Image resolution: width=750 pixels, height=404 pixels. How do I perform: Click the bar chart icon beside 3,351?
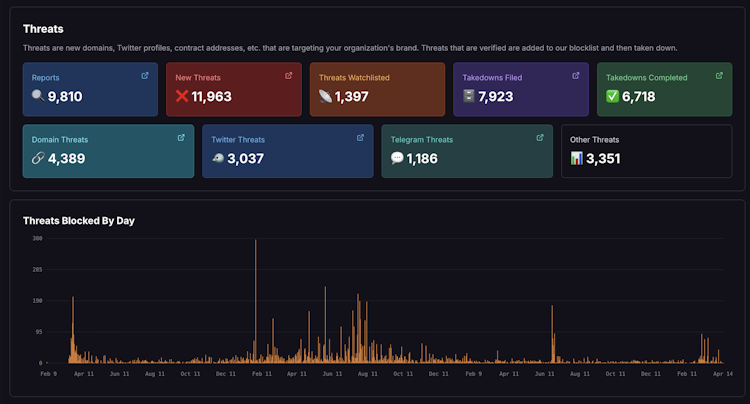pos(576,158)
